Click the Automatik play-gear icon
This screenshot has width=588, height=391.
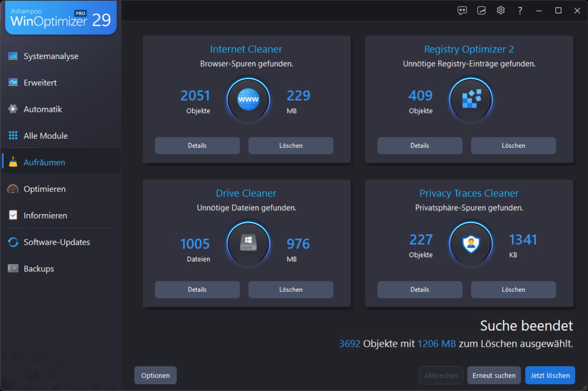(x=13, y=109)
